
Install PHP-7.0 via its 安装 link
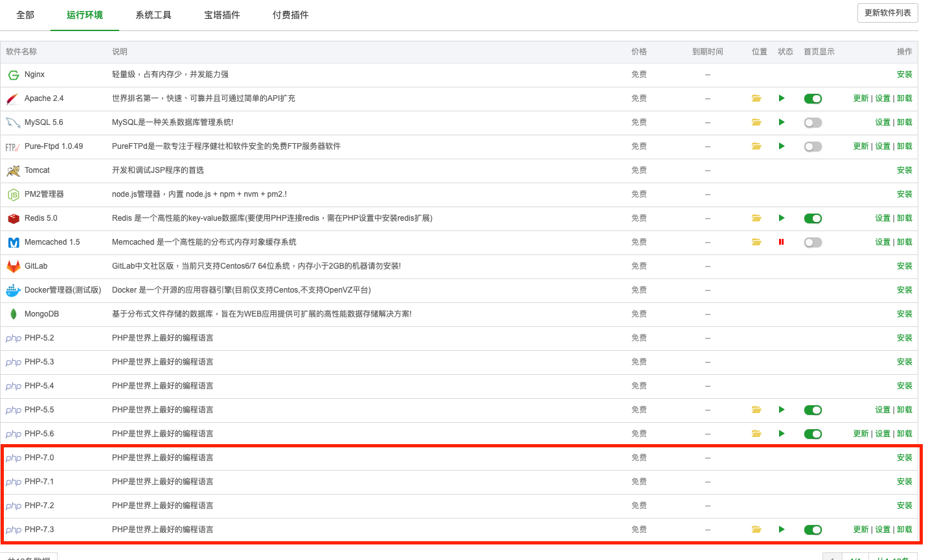pyautogui.click(x=905, y=458)
